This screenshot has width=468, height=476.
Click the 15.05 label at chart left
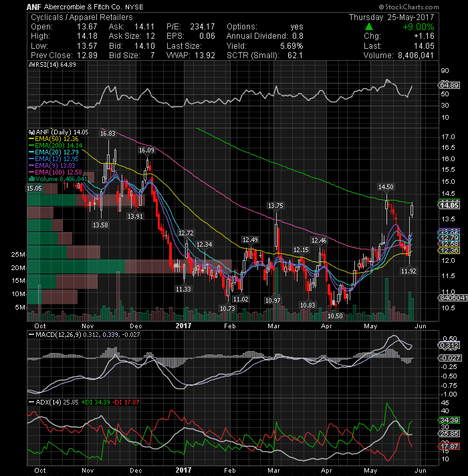34,189
